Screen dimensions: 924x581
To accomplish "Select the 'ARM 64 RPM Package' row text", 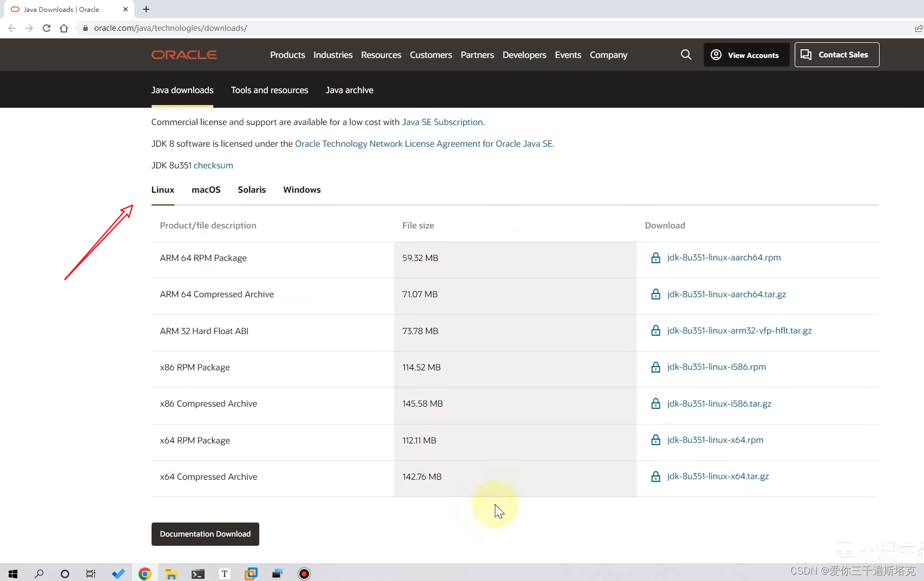I will (x=203, y=258).
